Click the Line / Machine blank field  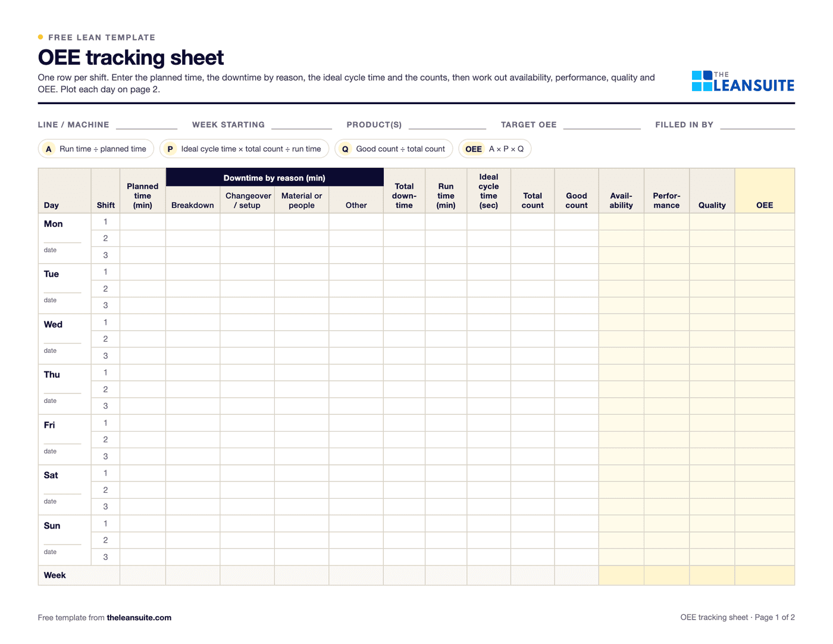click(147, 125)
